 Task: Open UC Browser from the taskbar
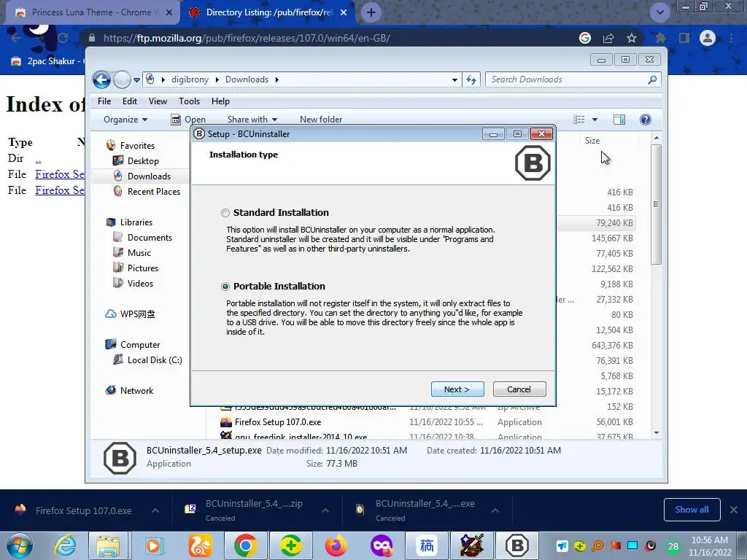[200, 545]
